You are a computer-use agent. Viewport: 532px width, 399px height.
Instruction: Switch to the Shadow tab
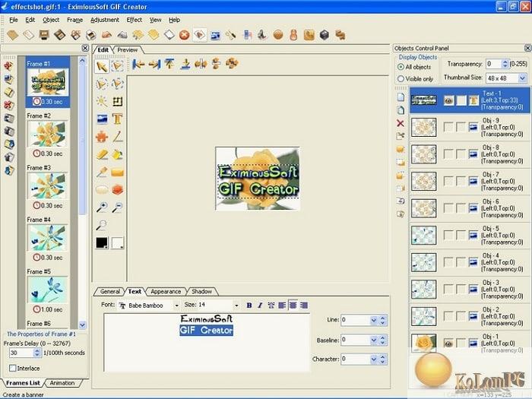tap(201, 291)
